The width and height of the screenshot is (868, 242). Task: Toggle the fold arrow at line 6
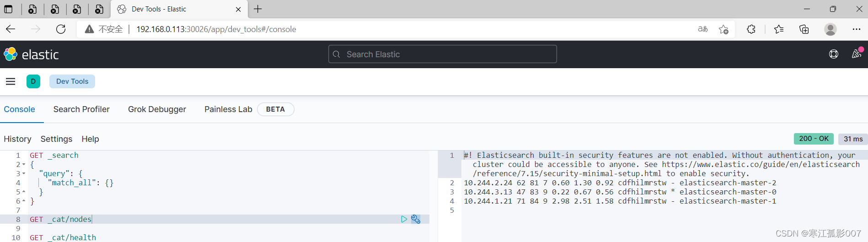click(x=24, y=201)
